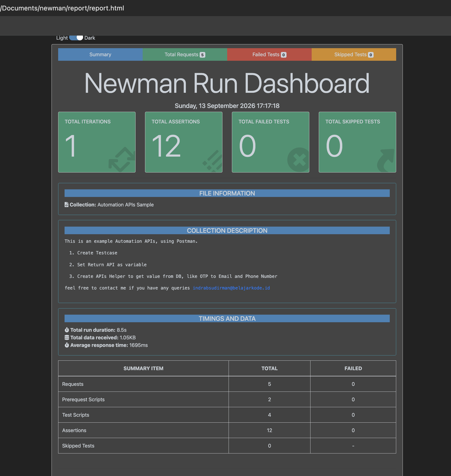Click the Total Requests count badge 5

(x=202, y=55)
